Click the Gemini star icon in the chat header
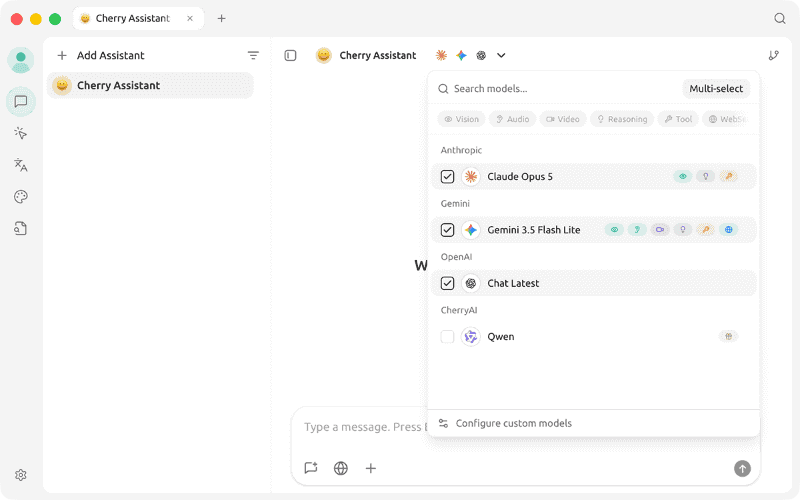Screen dimensions: 800x500 coord(461,55)
